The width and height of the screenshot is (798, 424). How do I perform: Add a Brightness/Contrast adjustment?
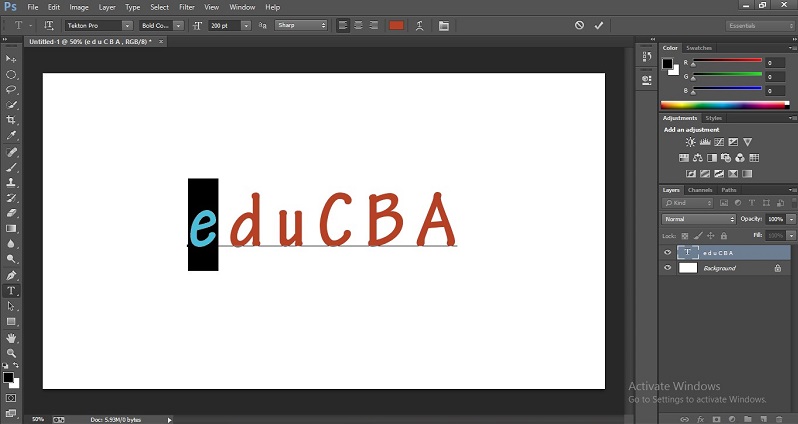691,142
